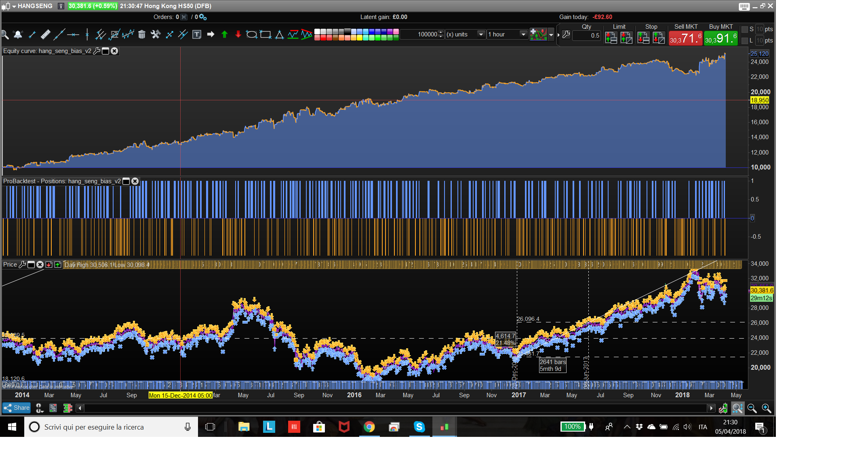This screenshot has width=868, height=466.
Task: Click the Qty input field
Action: (x=587, y=36)
